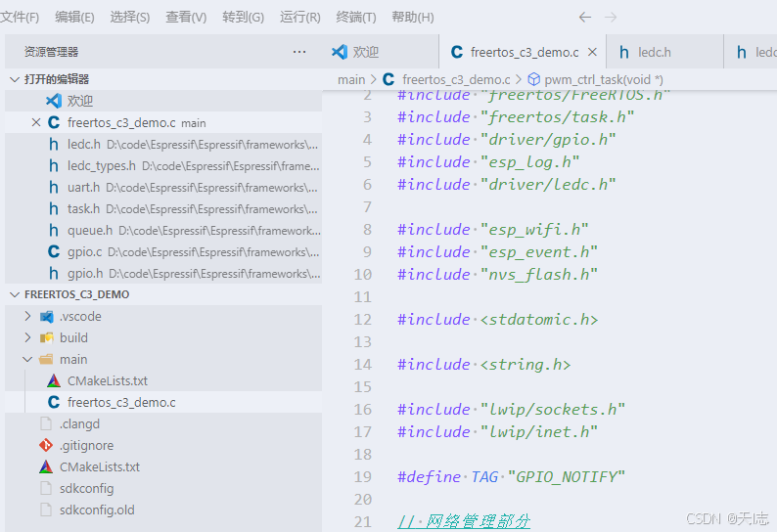Open gpio.c from open editors
Image resolution: width=777 pixels, height=532 pixels.
163,252
